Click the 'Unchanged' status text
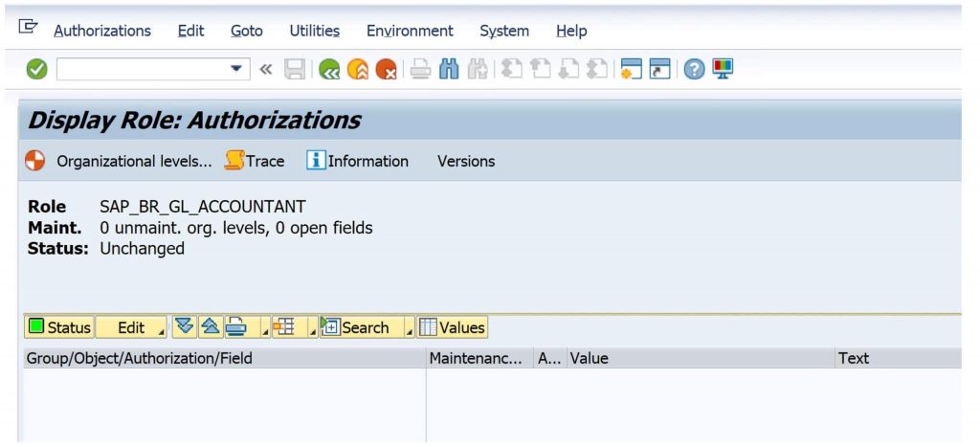 click(x=143, y=249)
